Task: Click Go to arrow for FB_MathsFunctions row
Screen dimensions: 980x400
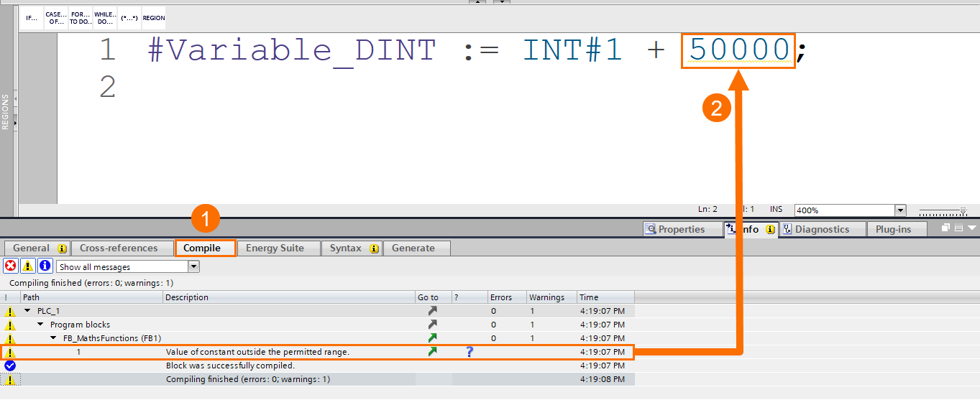Action: point(432,338)
